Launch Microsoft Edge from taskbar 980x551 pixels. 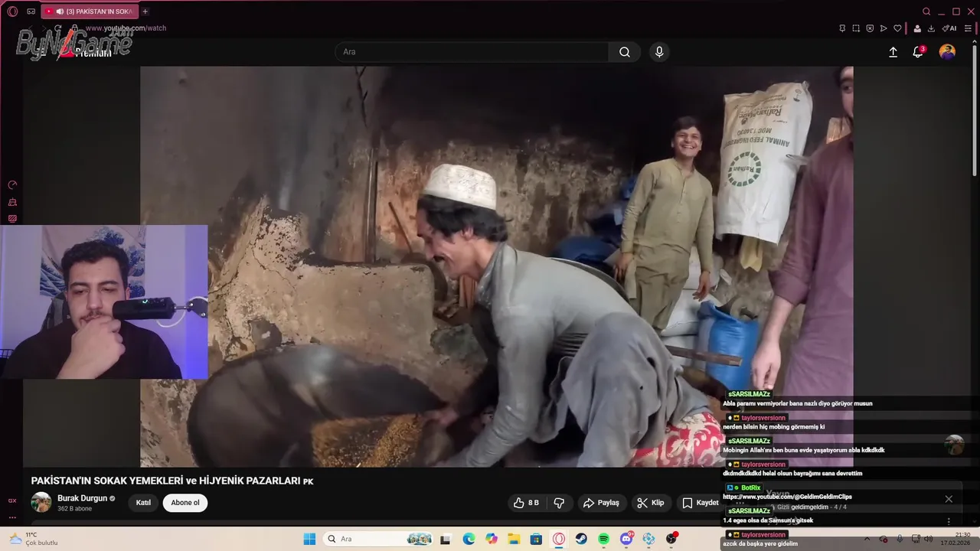click(x=469, y=539)
